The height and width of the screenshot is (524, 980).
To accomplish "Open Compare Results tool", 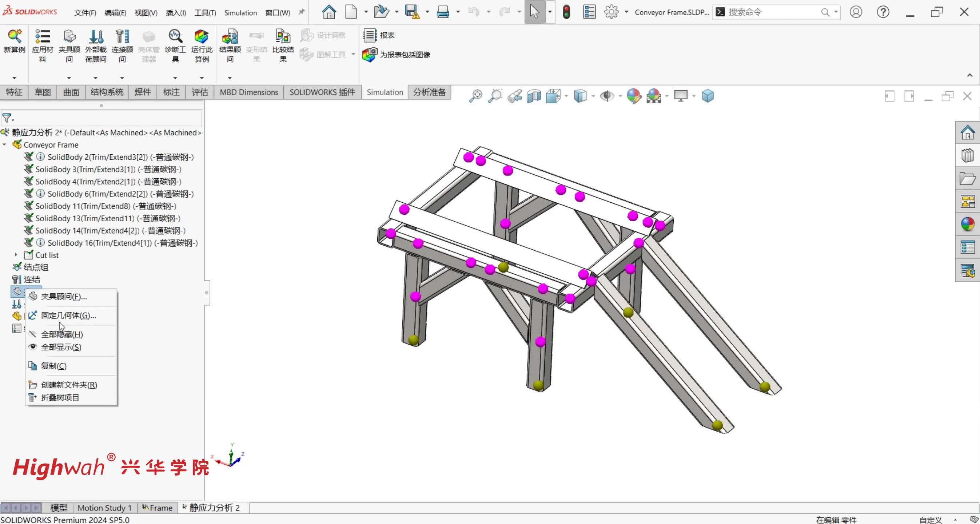I will [x=283, y=37].
